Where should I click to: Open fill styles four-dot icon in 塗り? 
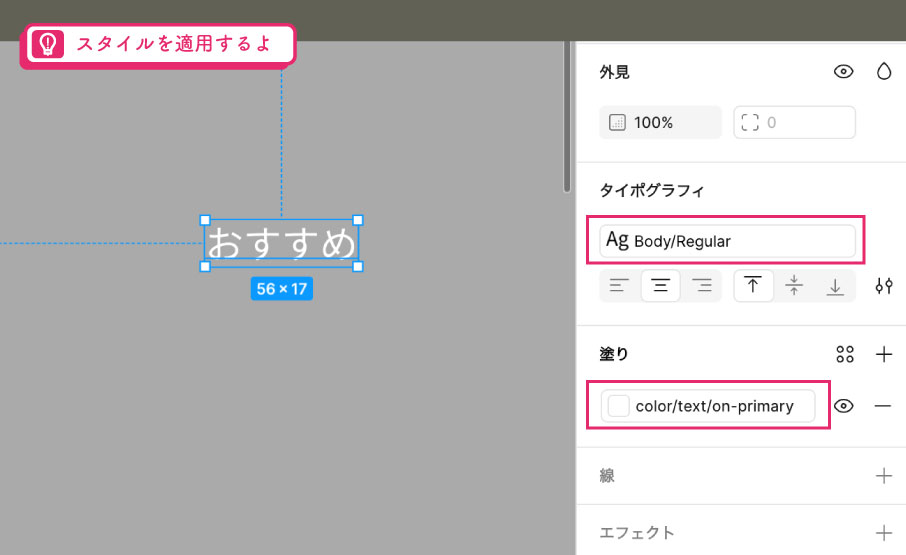click(845, 354)
